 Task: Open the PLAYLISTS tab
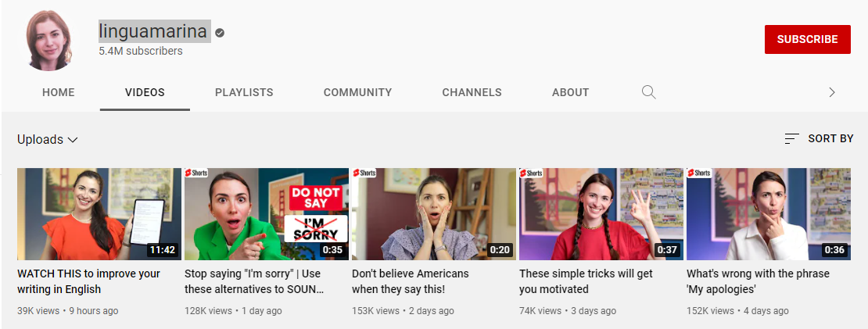[244, 92]
